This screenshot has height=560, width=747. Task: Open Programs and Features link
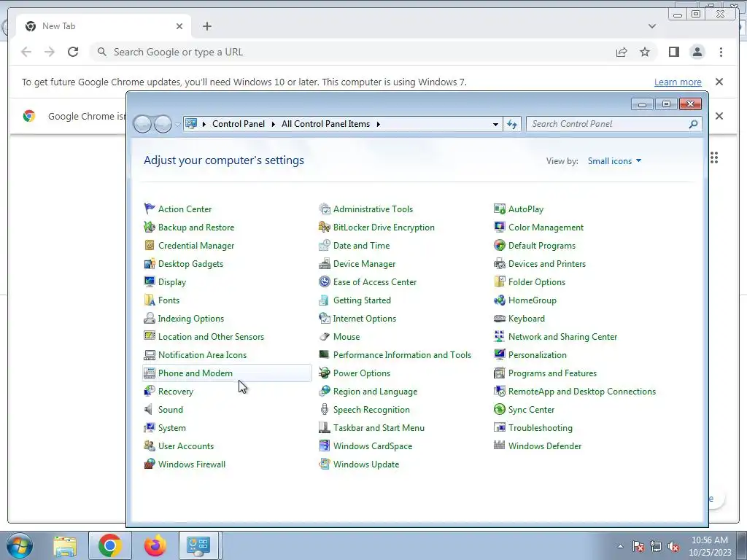(x=552, y=373)
